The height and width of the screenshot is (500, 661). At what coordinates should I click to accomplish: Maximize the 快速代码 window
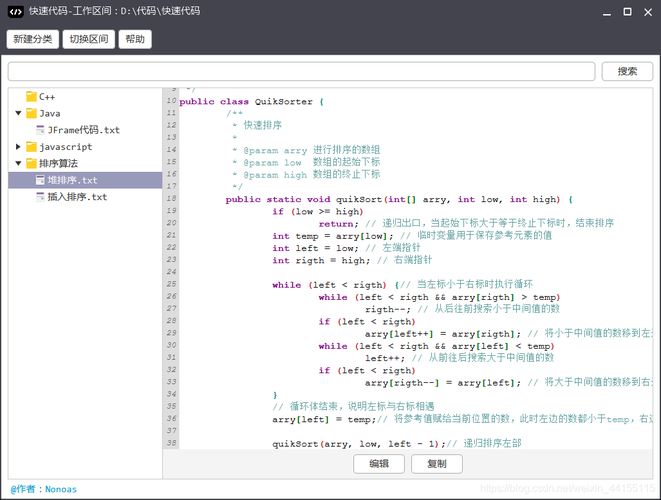[627, 12]
